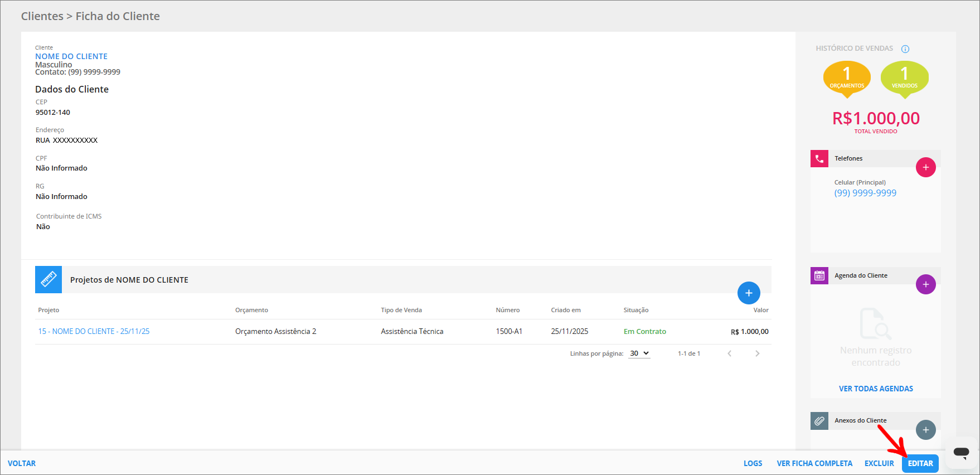This screenshot has height=475, width=980.
Task: Add a client agenda entry with purple plus
Action: (925, 284)
